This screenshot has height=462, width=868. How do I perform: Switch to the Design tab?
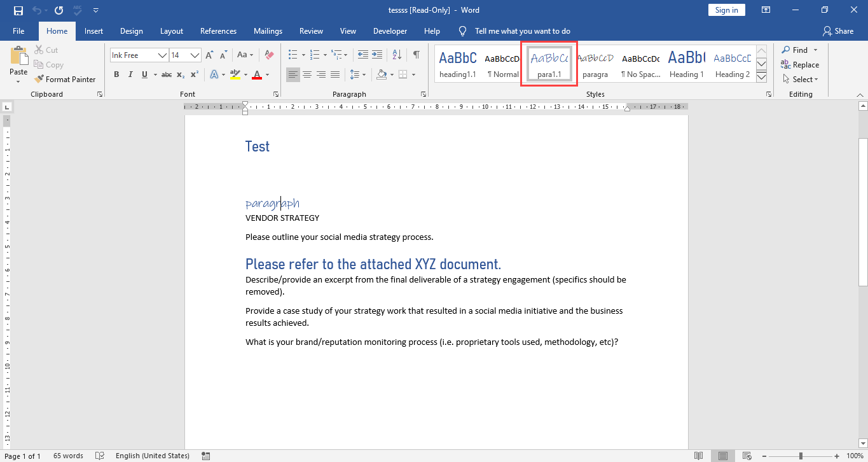click(132, 31)
